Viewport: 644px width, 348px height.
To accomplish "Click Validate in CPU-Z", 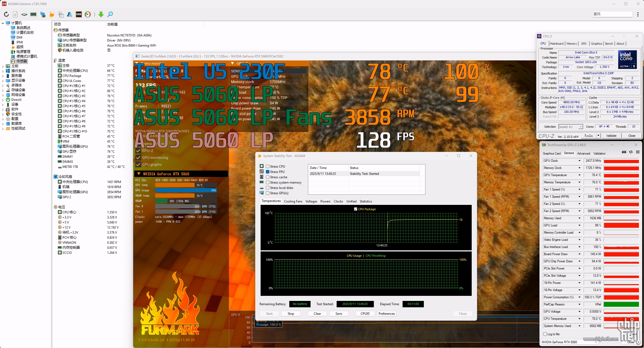I will 611,136.
